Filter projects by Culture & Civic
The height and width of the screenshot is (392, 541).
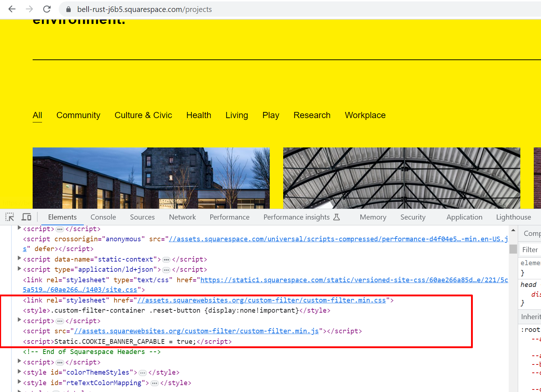tap(143, 115)
